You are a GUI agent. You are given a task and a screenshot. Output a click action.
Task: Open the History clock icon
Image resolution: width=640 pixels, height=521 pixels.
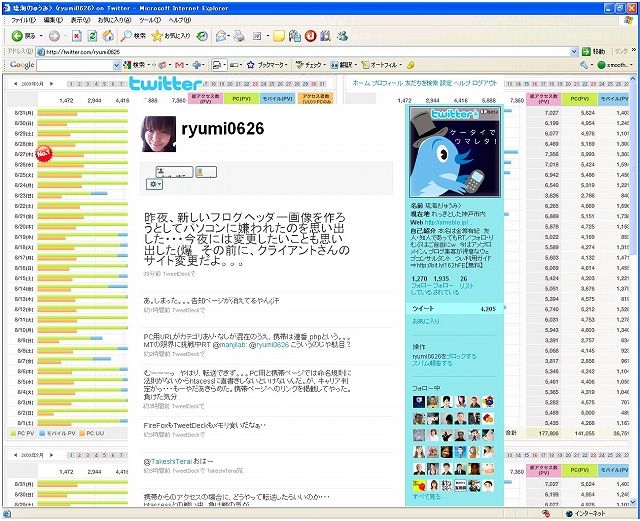click(x=202, y=36)
